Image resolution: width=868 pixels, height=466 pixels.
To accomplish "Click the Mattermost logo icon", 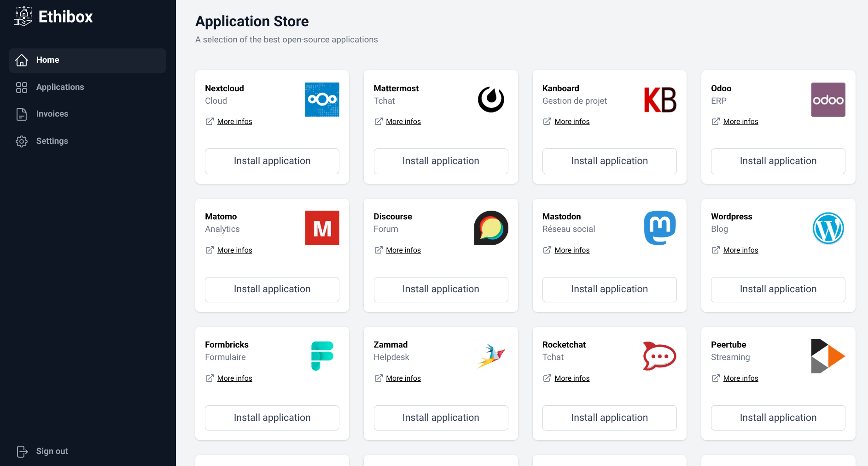I will (491, 100).
